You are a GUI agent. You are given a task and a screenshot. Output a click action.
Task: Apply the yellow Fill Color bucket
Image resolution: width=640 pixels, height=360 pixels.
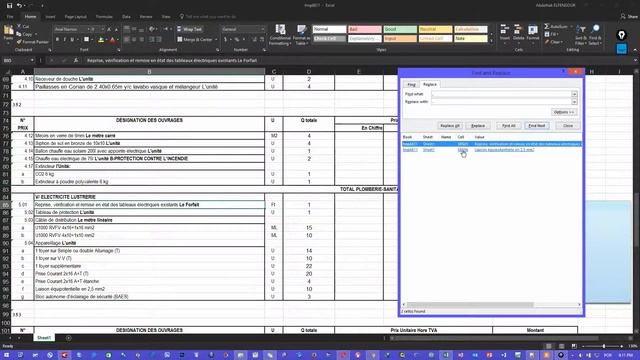(100, 40)
